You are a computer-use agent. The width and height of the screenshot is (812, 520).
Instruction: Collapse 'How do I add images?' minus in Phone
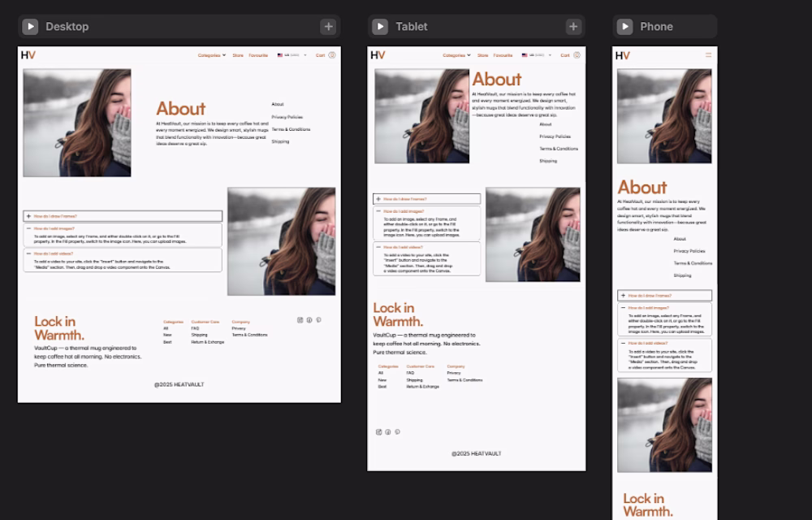pos(623,308)
